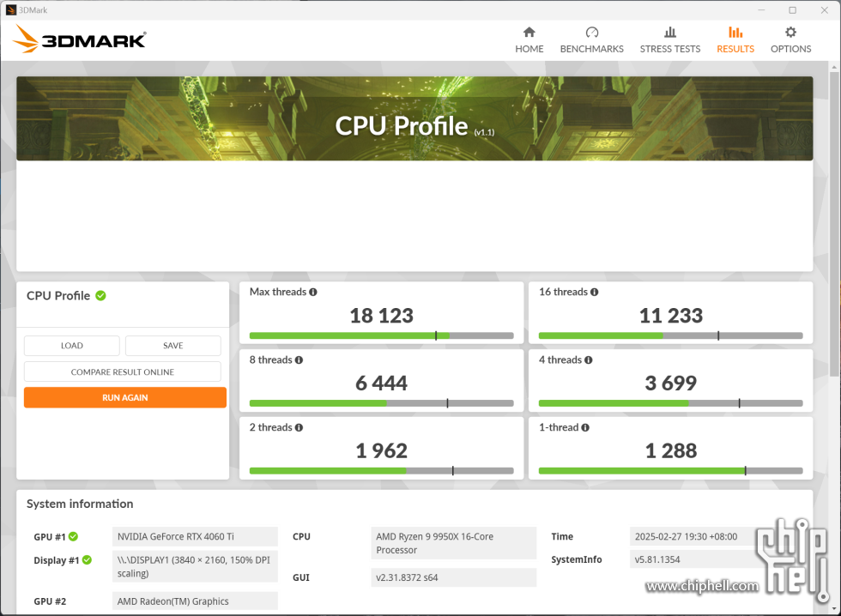Click the SAVE button
841x616 pixels.
(x=173, y=346)
